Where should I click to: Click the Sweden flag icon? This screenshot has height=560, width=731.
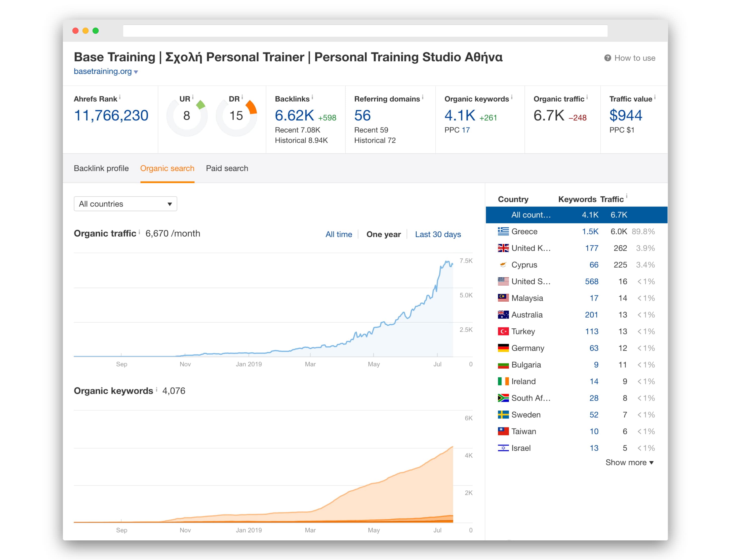503,415
